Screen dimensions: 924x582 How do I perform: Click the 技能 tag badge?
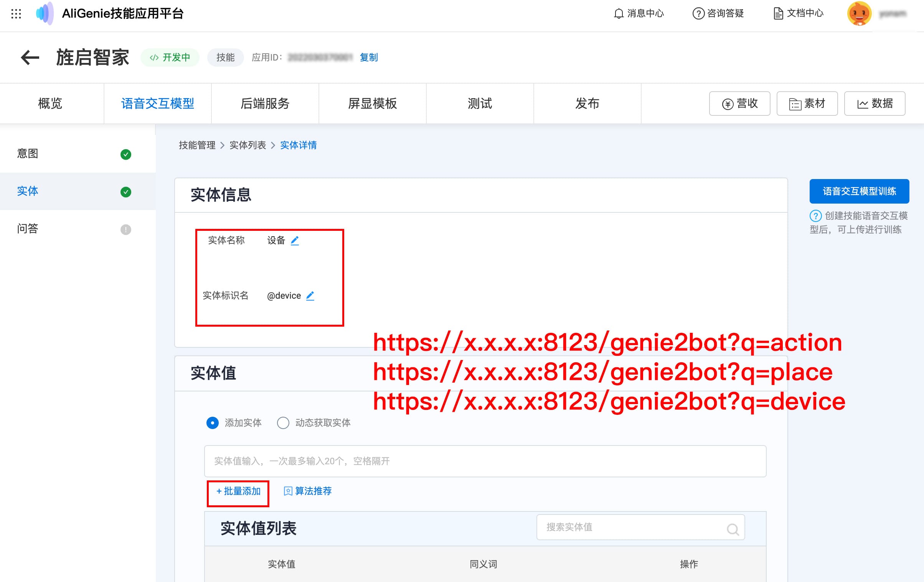225,58
